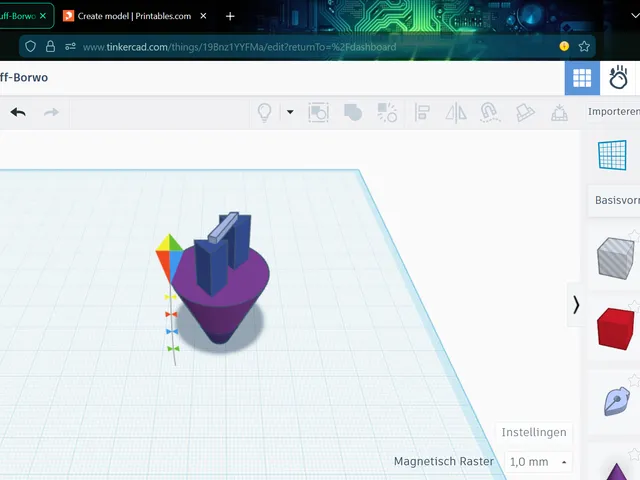Open the dropdown arrow next to the lightbulb
Image resolution: width=640 pixels, height=480 pixels.
pos(290,112)
